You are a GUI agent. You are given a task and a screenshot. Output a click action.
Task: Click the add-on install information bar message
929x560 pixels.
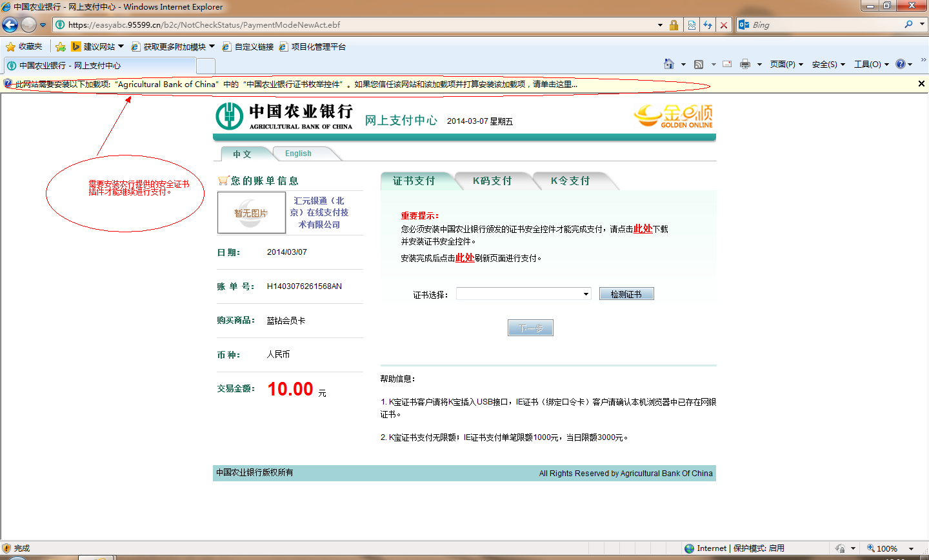pyautogui.click(x=297, y=84)
